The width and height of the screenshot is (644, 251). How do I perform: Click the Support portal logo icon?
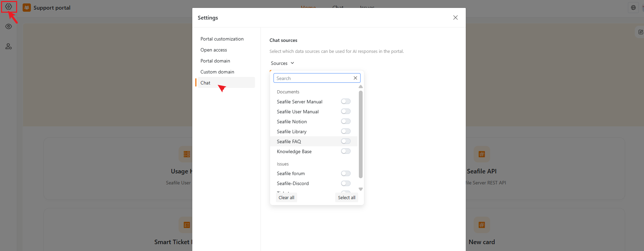tap(27, 8)
